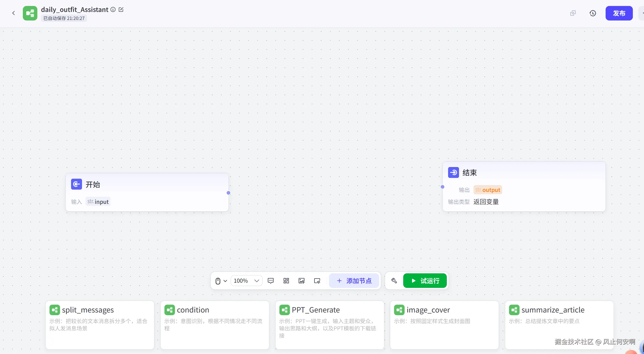Image resolution: width=644 pixels, height=354 pixels.
Task: Select the 结束 end node header
Action: coord(524,173)
